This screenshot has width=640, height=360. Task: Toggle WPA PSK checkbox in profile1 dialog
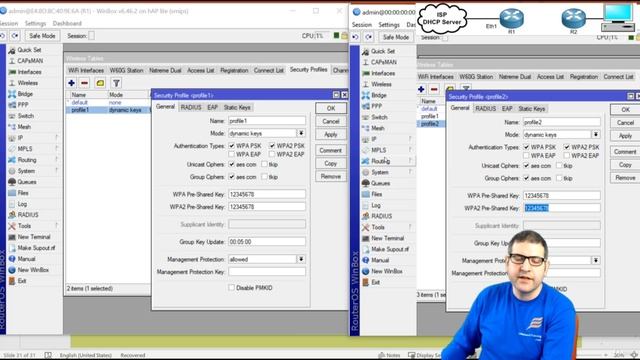(x=232, y=146)
